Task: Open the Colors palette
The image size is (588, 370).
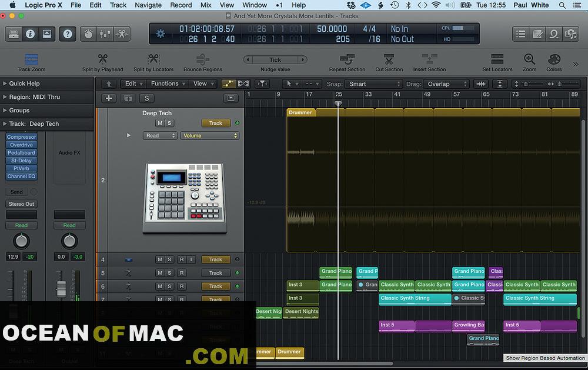Action: click(554, 62)
